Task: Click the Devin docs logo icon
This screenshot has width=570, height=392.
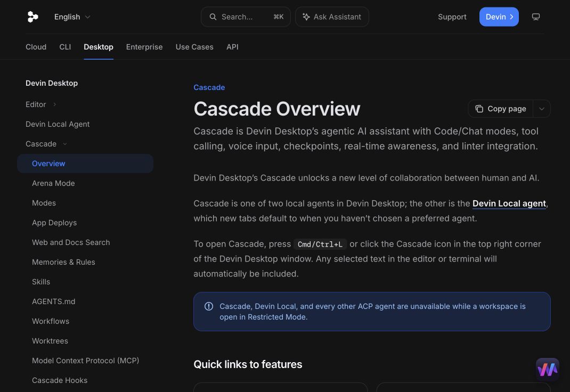Action: pyautogui.click(x=32, y=17)
